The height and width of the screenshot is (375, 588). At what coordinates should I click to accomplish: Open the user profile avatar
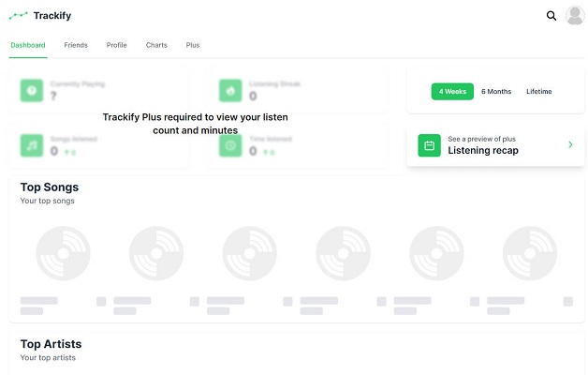575,16
